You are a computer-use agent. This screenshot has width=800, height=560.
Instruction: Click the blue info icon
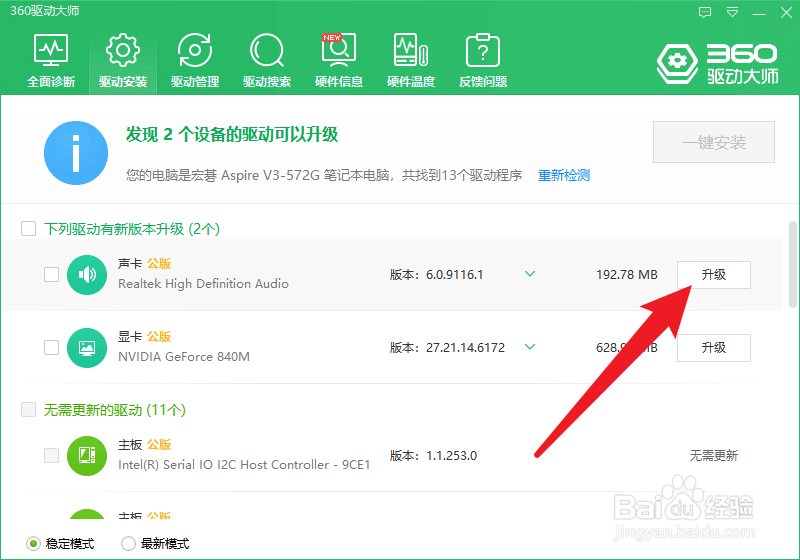[x=76, y=153]
